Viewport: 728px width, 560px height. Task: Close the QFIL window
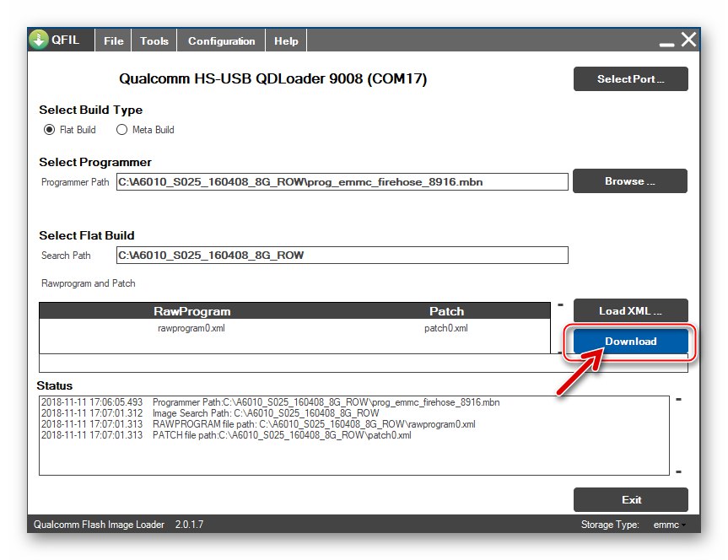click(688, 40)
